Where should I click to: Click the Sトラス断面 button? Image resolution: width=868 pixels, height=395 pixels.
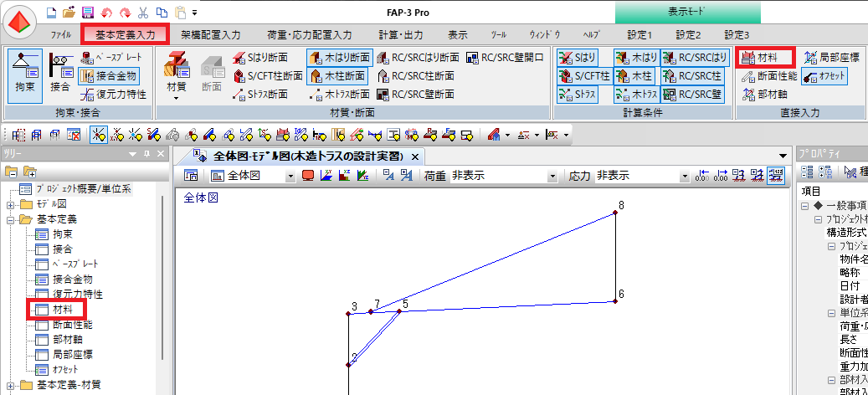pos(260,95)
